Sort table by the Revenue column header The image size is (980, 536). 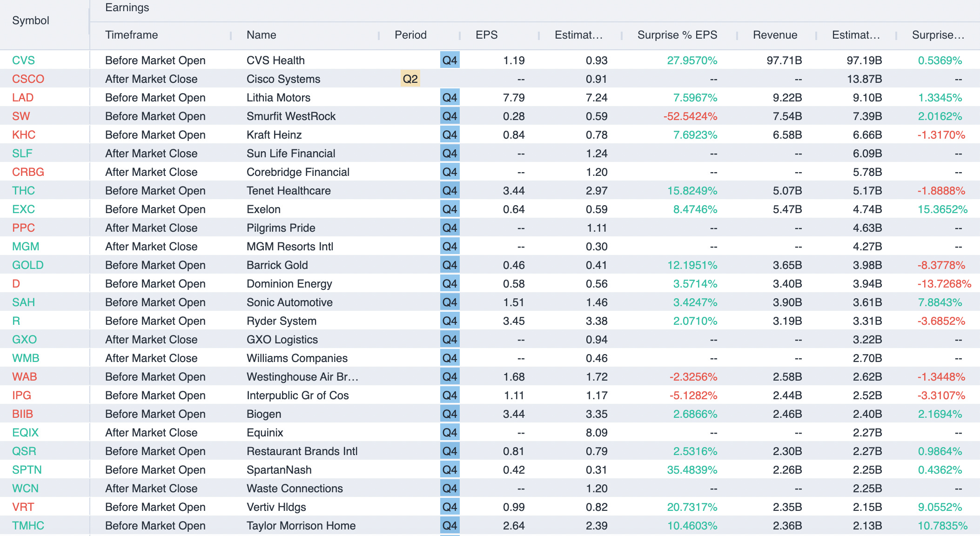[x=775, y=35]
